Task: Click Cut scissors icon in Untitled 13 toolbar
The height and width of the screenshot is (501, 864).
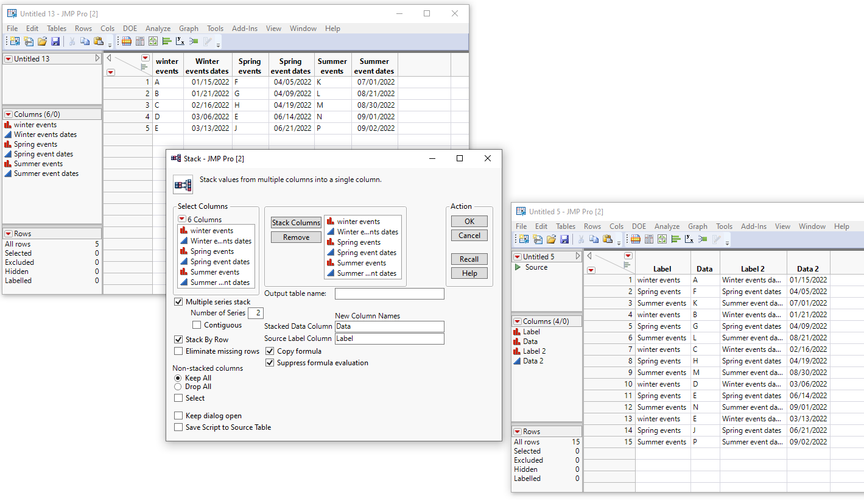Action: pyautogui.click(x=72, y=41)
